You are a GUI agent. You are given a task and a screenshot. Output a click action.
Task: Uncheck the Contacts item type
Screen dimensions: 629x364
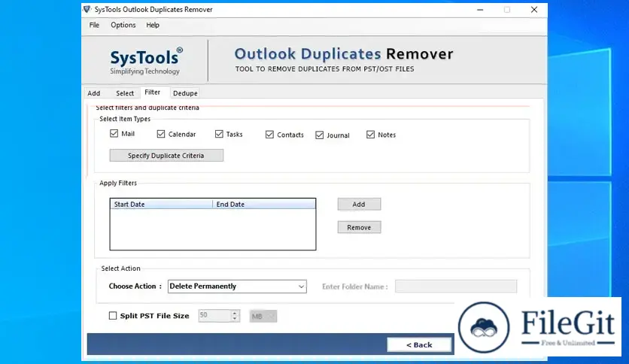269,135
